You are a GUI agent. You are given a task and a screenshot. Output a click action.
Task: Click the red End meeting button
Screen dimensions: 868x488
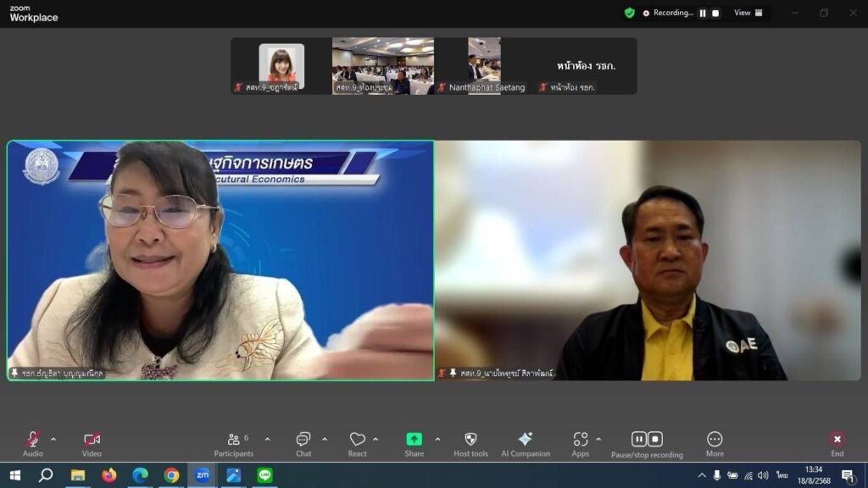coord(837,439)
